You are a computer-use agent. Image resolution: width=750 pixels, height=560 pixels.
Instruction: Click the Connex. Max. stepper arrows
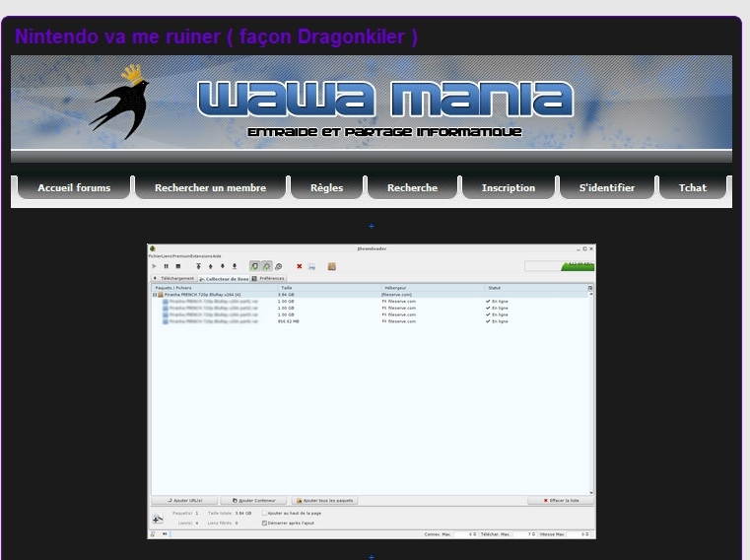coord(475,534)
